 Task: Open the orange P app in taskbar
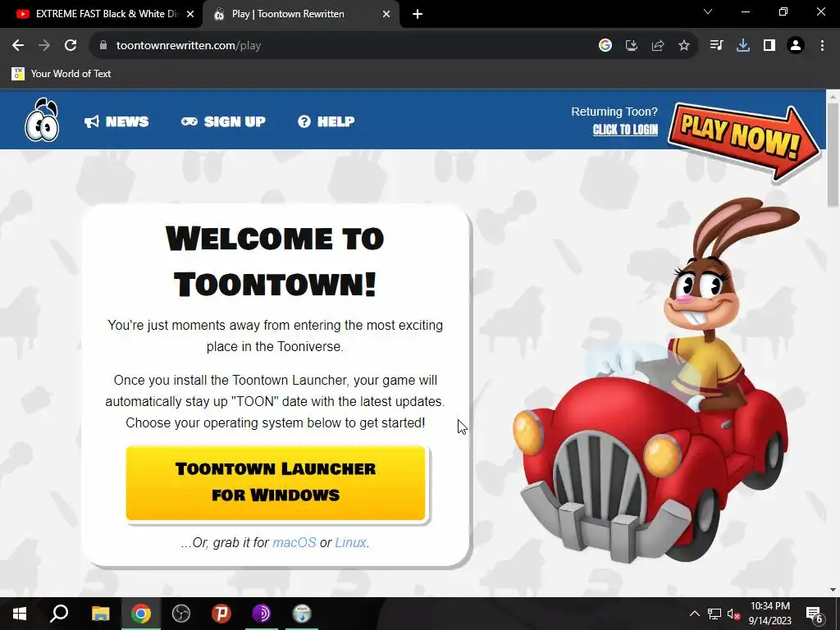click(x=221, y=614)
